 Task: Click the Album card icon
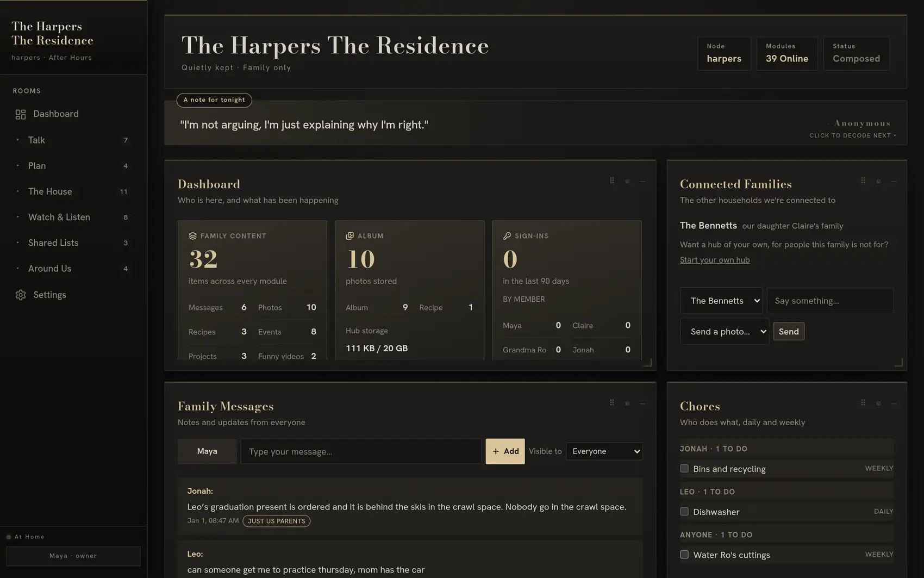[x=349, y=236]
